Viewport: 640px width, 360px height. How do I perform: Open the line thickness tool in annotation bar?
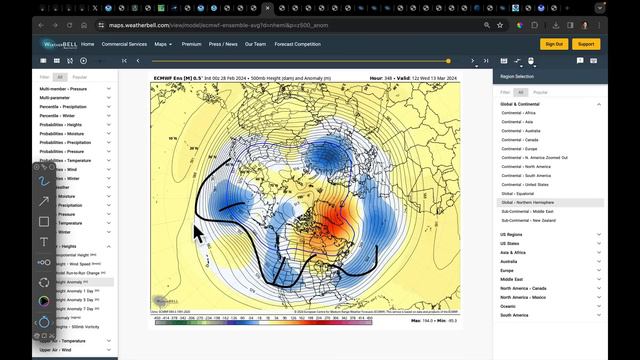coord(44,262)
